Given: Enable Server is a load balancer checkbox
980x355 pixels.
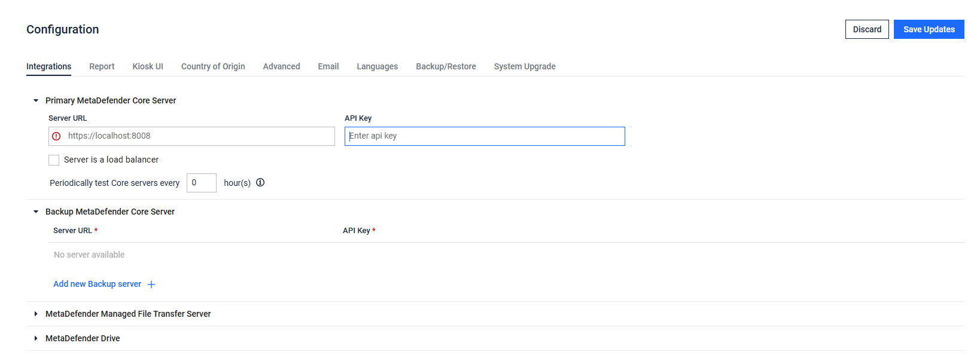Looking at the screenshot, I should point(54,160).
